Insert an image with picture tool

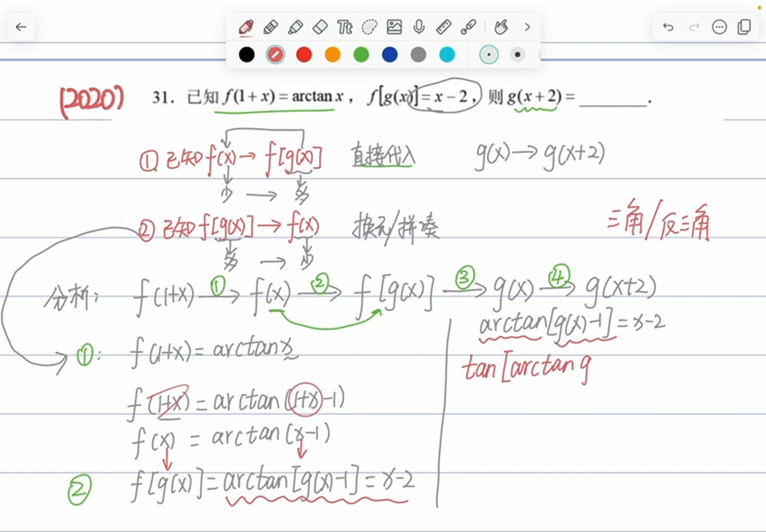pos(394,27)
